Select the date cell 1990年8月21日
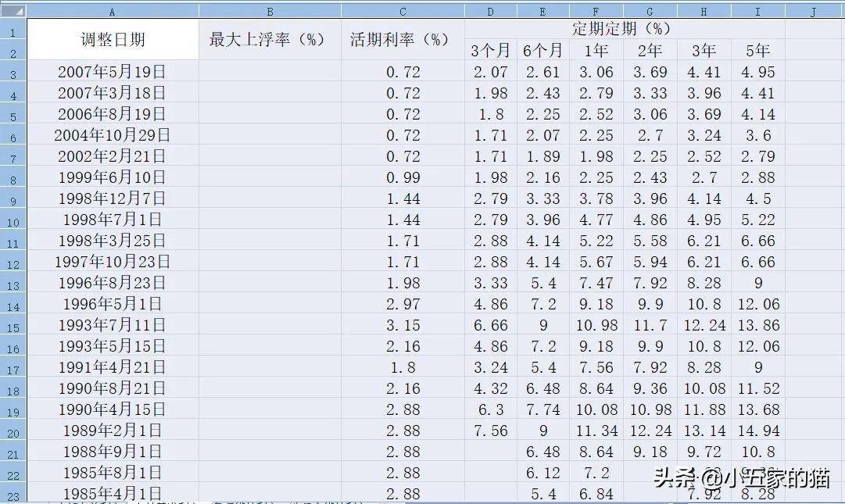This screenshot has width=845, height=504. coord(113,388)
